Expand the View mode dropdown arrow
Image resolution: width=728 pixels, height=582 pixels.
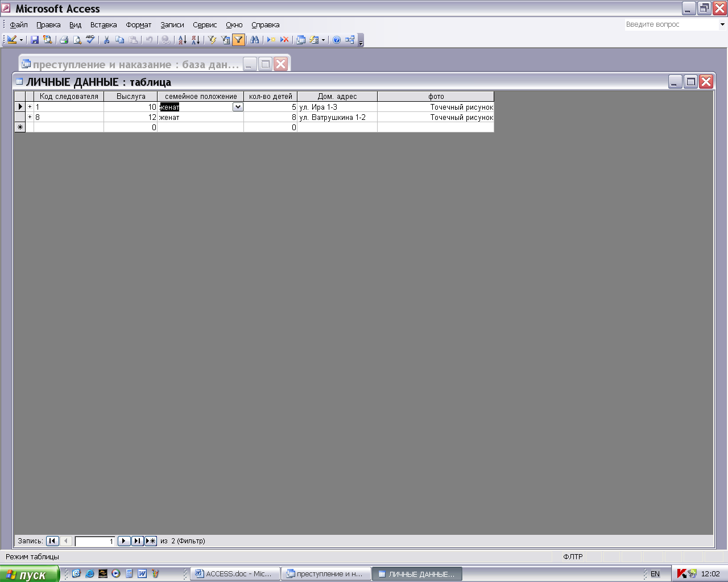21,40
